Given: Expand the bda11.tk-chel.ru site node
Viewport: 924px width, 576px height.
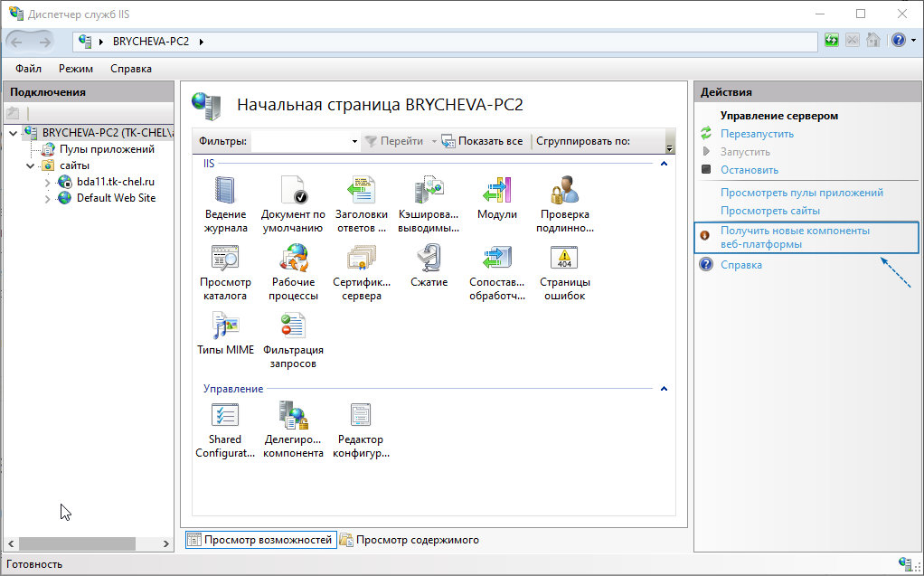Looking at the screenshot, I should [47, 183].
